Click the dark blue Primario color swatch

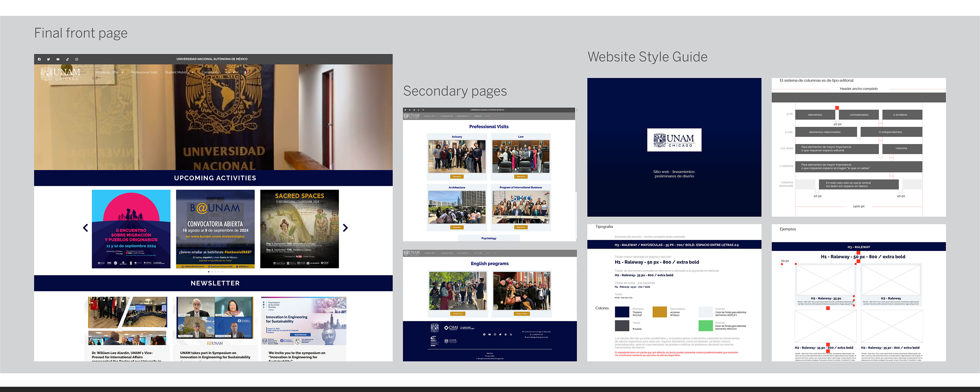[622, 312]
